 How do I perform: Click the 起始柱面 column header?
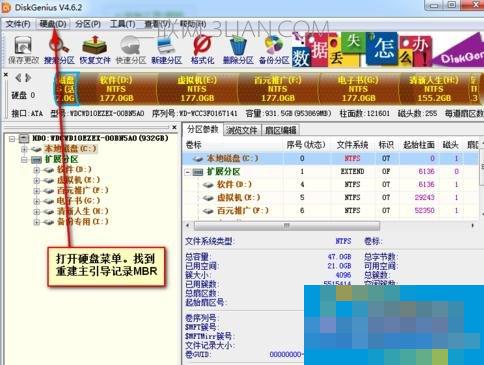coord(419,145)
